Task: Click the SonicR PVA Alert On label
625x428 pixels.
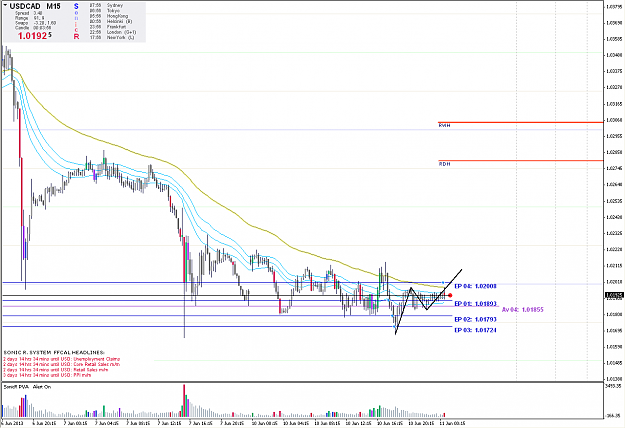Action: (27, 387)
